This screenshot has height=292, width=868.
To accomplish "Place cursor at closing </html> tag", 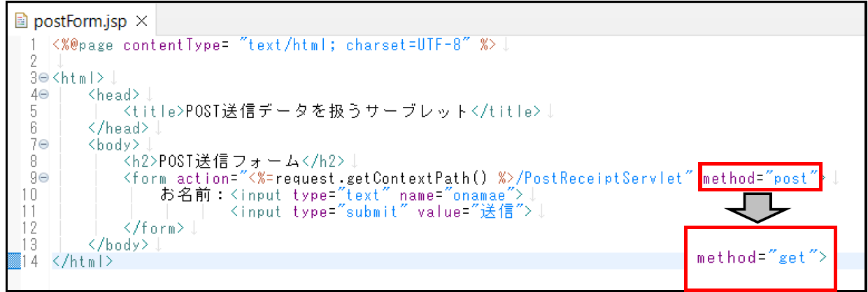I will point(83,261).
